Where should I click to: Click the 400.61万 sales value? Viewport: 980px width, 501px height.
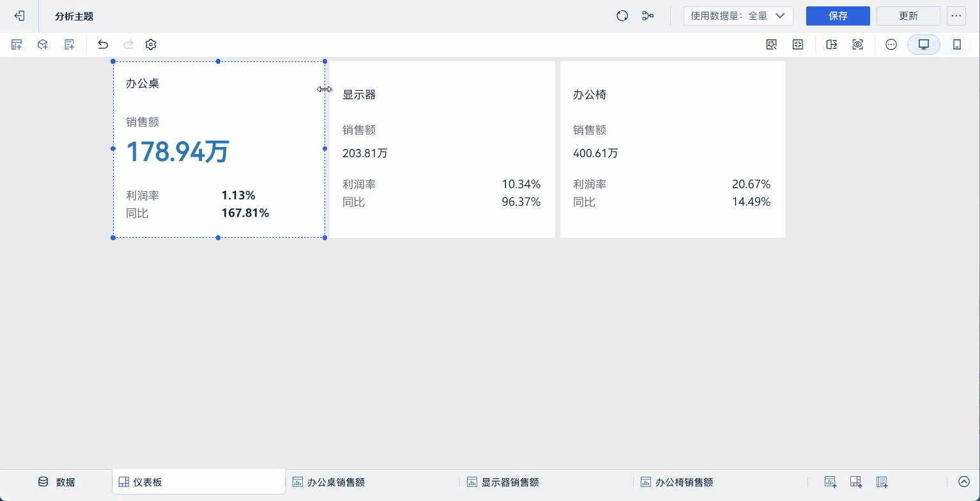pos(595,153)
